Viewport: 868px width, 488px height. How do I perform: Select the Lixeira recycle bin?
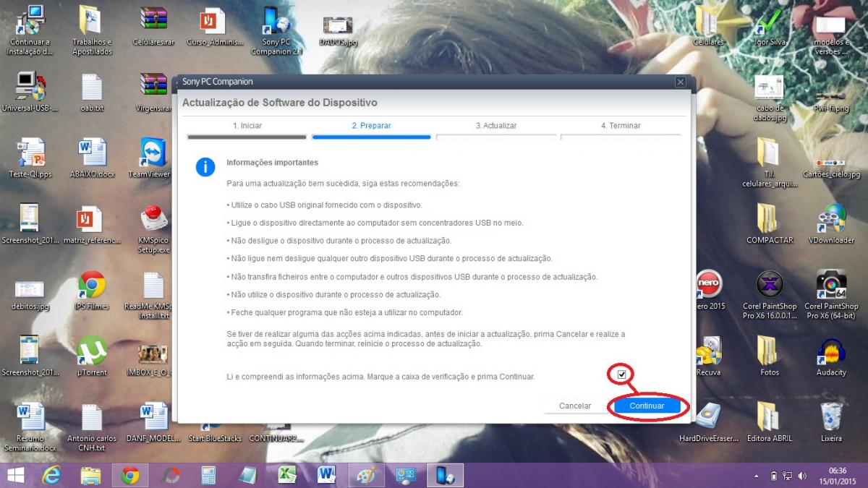tap(831, 421)
